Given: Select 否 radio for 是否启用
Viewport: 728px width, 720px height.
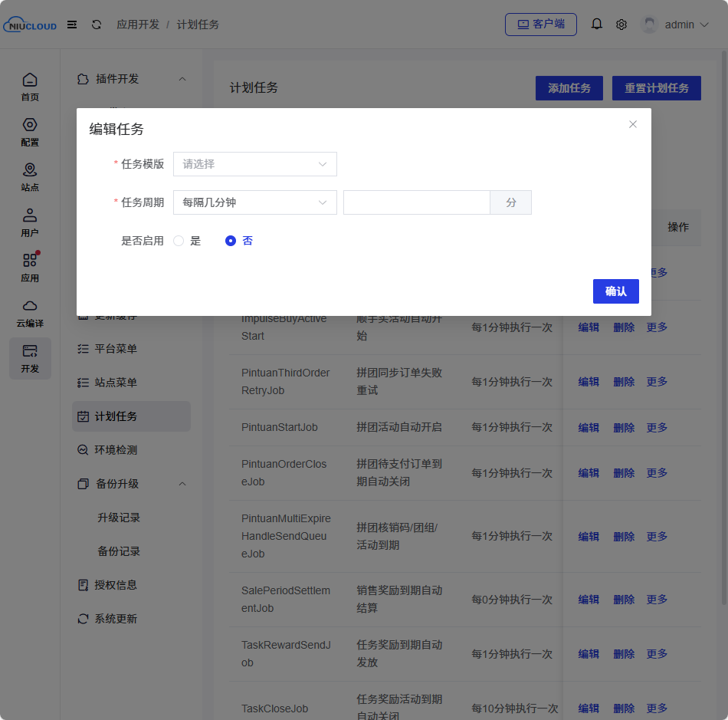Looking at the screenshot, I should click(231, 241).
